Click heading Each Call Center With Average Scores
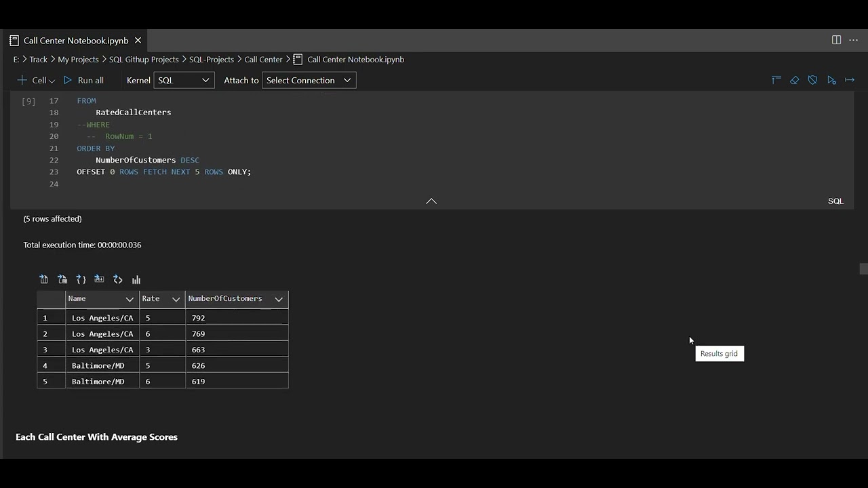The height and width of the screenshot is (488, 868). point(96,437)
